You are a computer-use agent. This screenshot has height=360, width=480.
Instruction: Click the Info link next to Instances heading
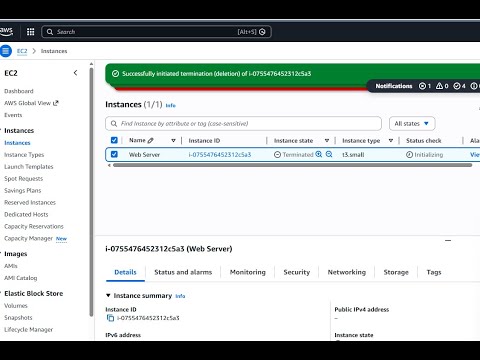pos(171,105)
